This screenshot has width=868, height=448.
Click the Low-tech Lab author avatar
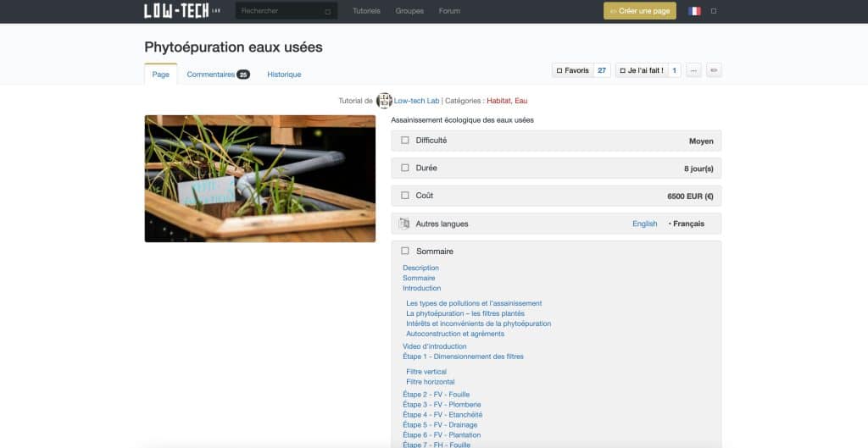(384, 101)
